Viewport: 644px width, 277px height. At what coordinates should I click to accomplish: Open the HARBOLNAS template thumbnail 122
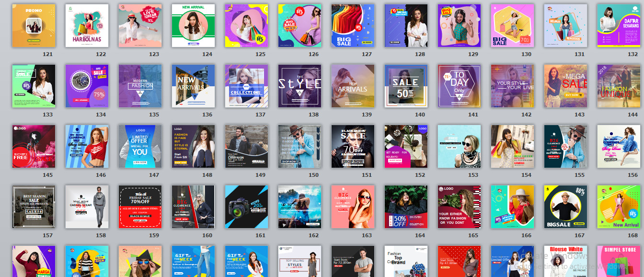point(87,26)
